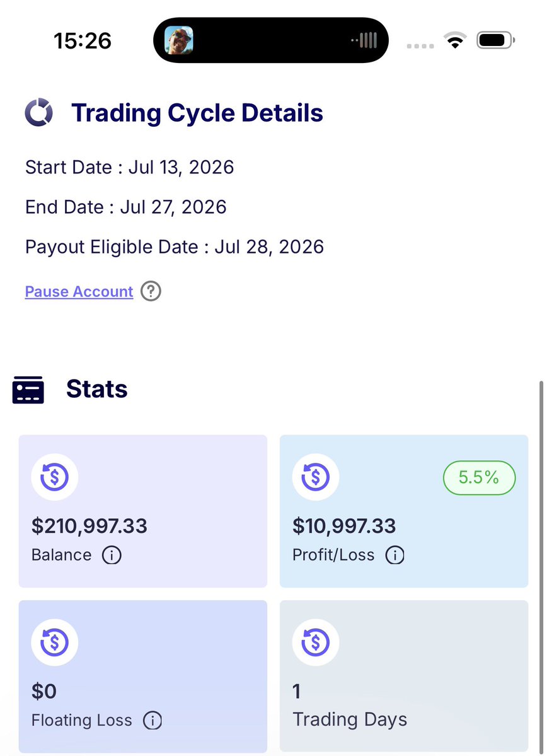Click the trading days count 1

pyautogui.click(x=297, y=692)
